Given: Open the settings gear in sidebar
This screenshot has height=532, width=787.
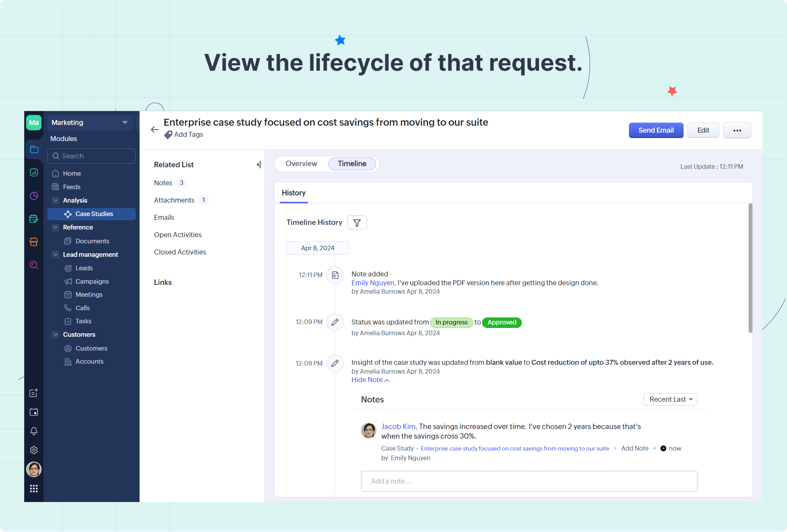Looking at the screenshot, I should [x=34, y=450].
